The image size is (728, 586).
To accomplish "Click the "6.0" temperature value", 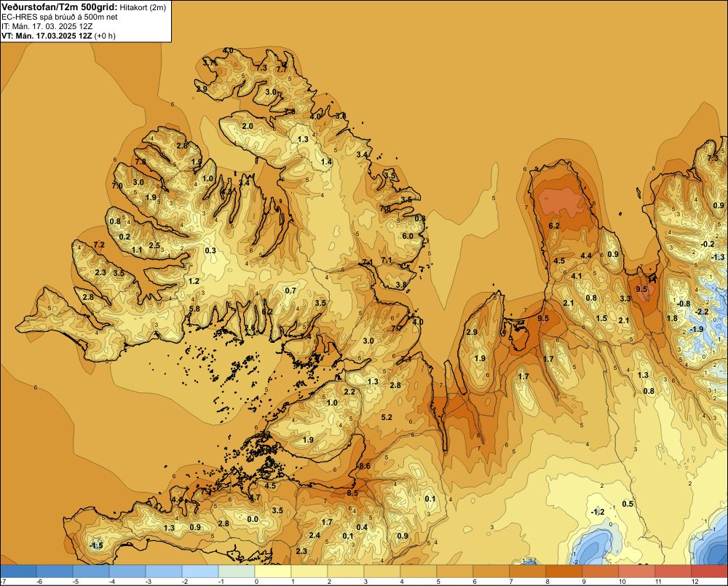I will click(x=407, y=236).
